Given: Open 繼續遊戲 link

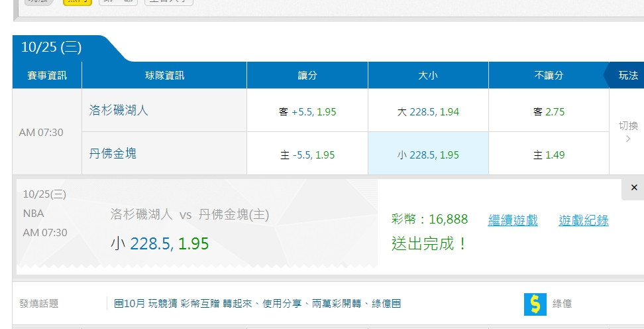Looking at the screenshot, I should point(513,220).
